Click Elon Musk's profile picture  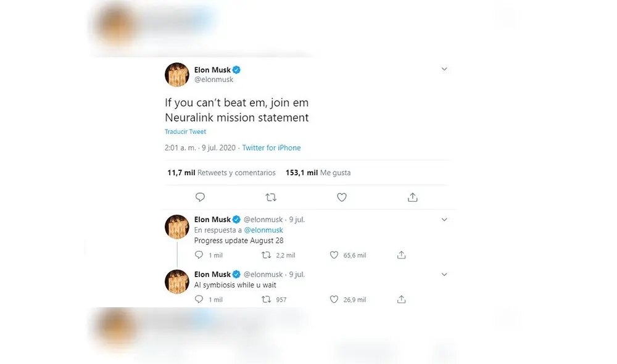pyautogui.click(x=176, y=74)
